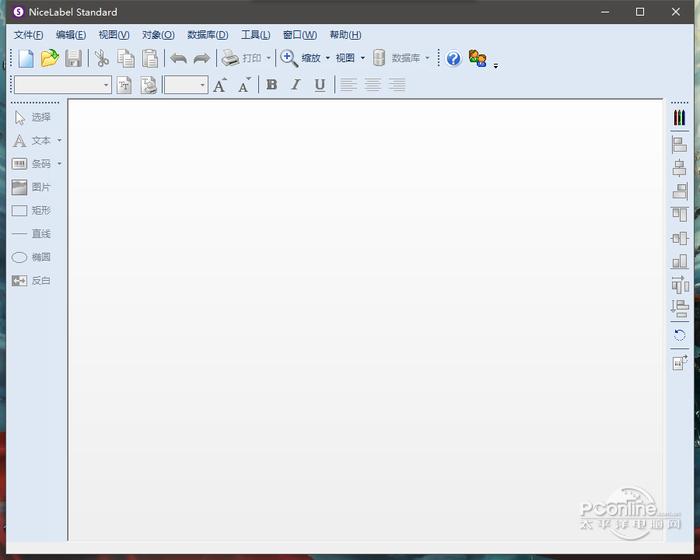Viewport: 700px width, 560px height.
Task: Select the Picture (图片) tool
Action: click(x=31, y=187)
